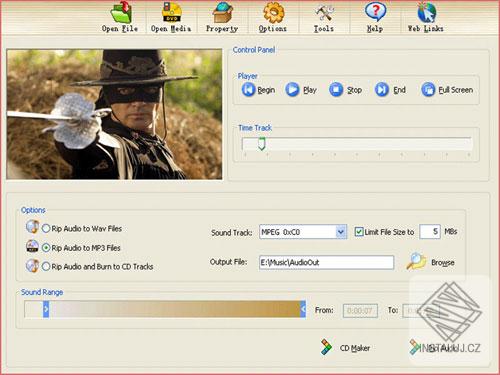Select Rip Audio and Burn to CD Tracks
This screenshot has width=500, height=375.
pyautogui.click(x=46, y=266)
